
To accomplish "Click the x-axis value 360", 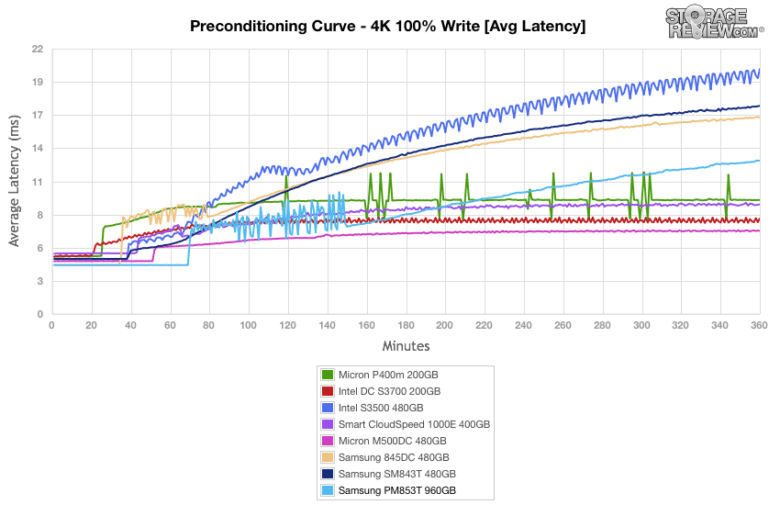I will 759,325.
